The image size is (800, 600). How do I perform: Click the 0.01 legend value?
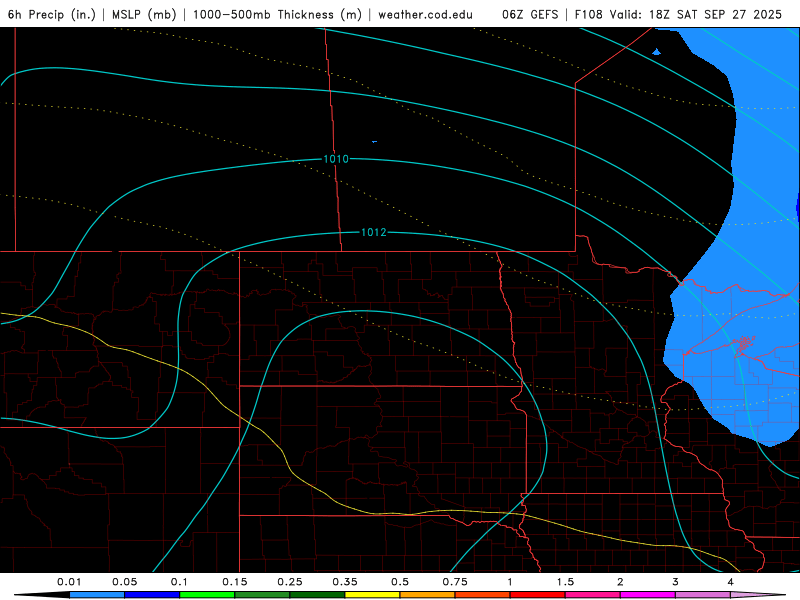(69, 582)
